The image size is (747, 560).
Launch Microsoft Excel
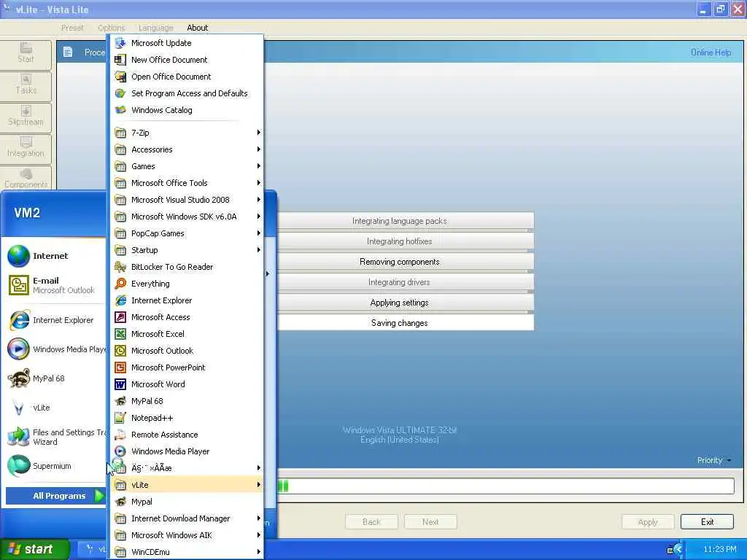186,334
